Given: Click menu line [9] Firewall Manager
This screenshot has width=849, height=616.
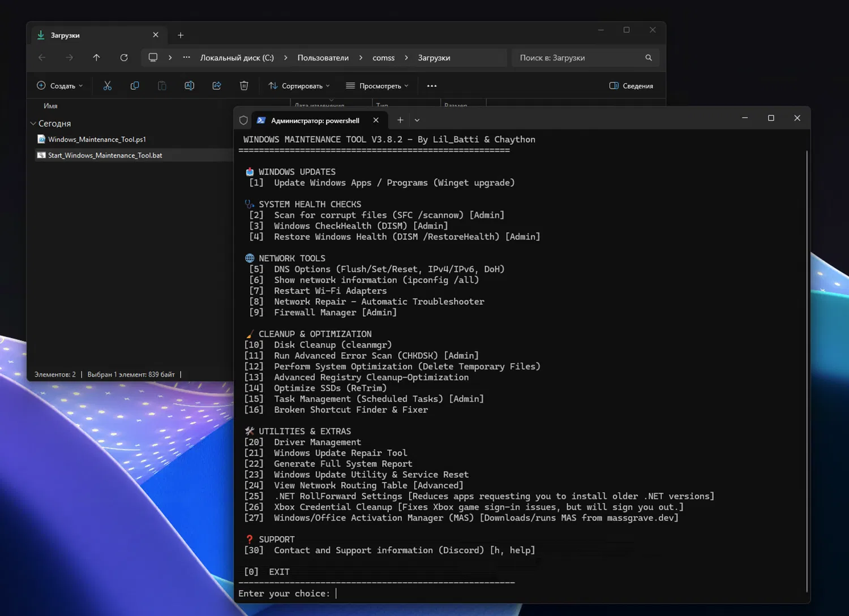Looking at the screenshot, I should [323, 312].
